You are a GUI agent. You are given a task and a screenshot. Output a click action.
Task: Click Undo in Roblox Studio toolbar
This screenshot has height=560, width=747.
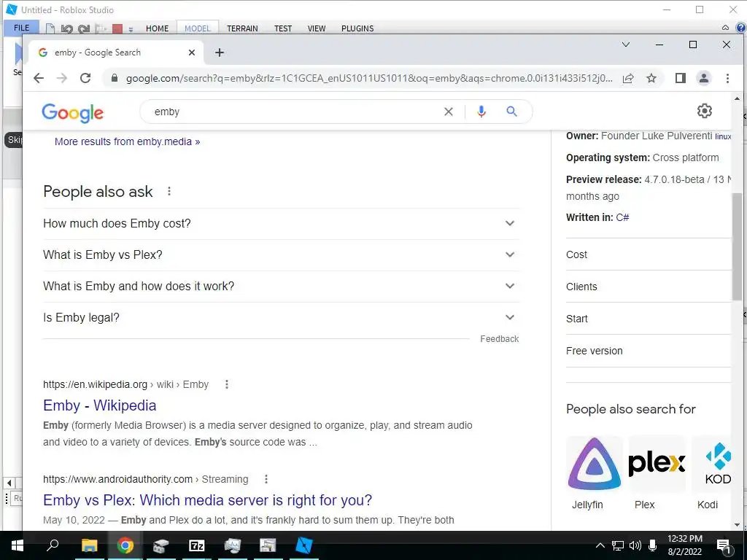coord(66,28)
